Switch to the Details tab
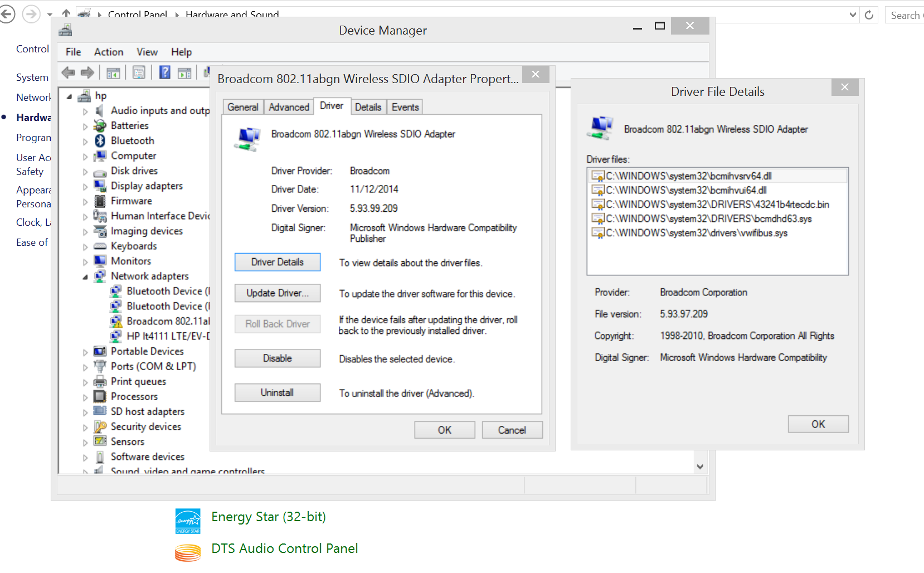924x573 pixels. click(368, 107)
